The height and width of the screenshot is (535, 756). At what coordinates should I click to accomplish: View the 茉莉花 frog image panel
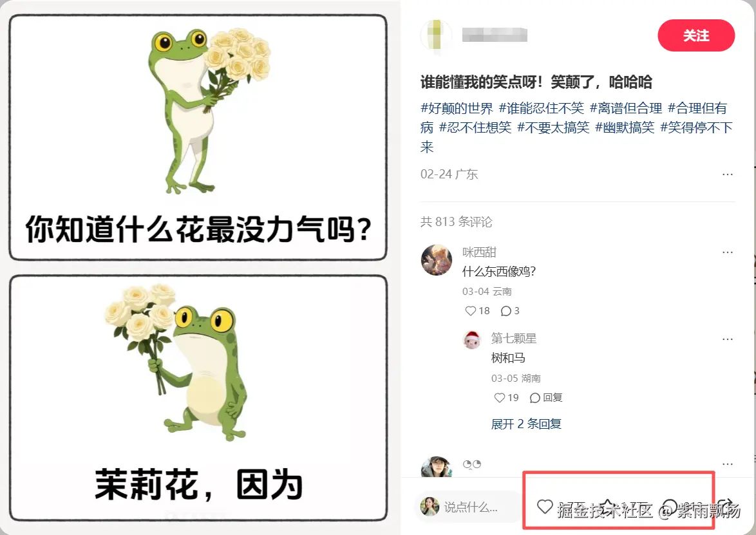click(198, 398)
